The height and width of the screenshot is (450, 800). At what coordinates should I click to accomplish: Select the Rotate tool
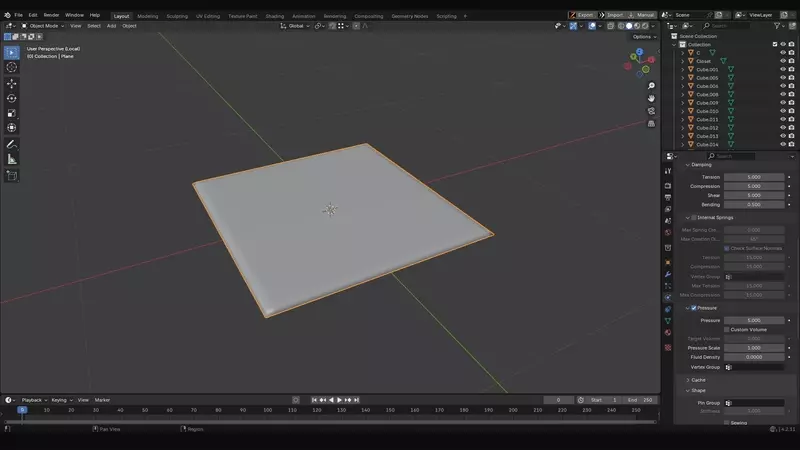[x=12, y=98]
